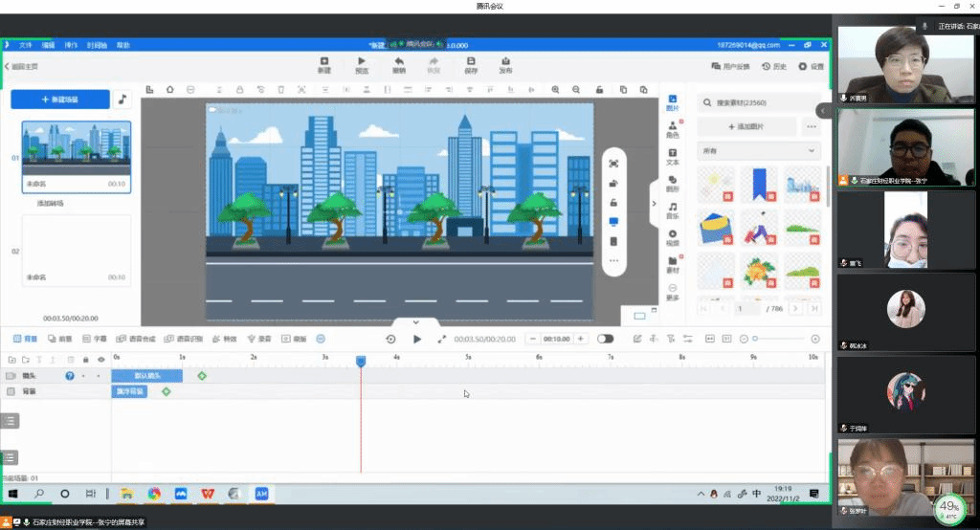Open the three-dot menu beside 添加图片
The width and height of the screenshot is (980, 530).
812,127
